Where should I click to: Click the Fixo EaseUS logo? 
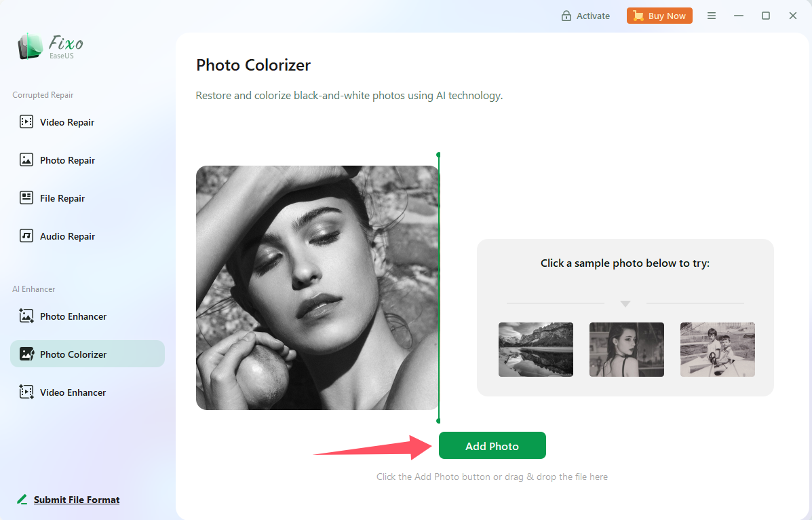click(x=50, y=46)
